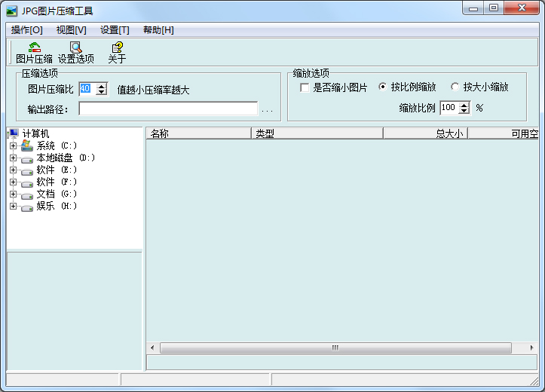Click the 文档 (G:) drive icon
This screenshot has width=545, height=392.
coord(27,195)
